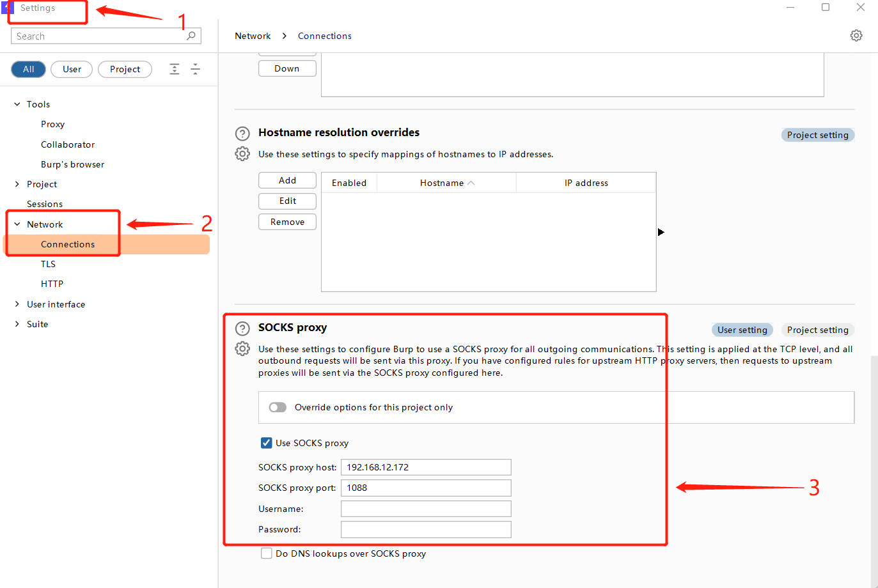The image size is (878, 588).
Task: Click the SOCKS proxy host input field
Action: tap(426, 467)
